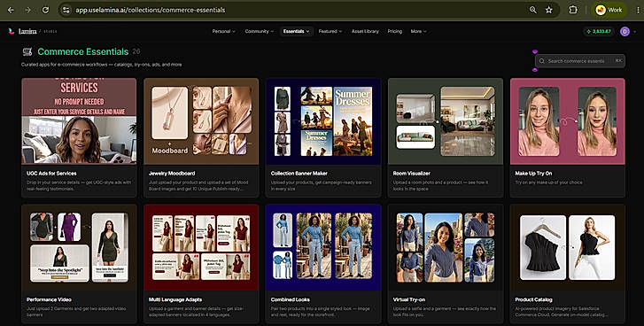The height and width of the screenshot is (326, 644).
Task: Click the zoom magnifier icon in address bar
Action: pyautogui.click(x=533, y=10)
